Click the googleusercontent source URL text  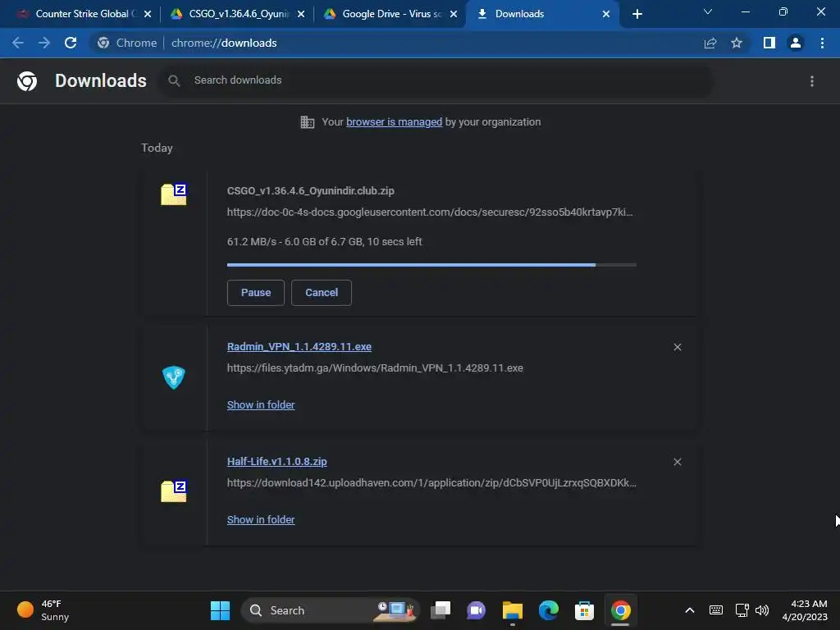430,212
